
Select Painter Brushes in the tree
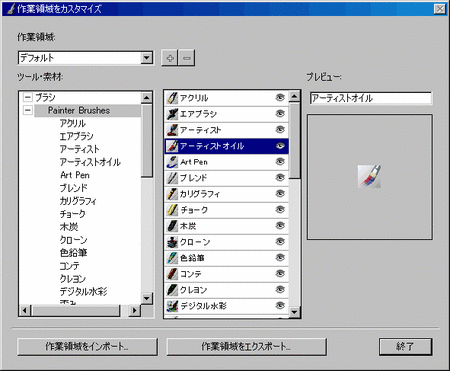(x=79, y=110)
